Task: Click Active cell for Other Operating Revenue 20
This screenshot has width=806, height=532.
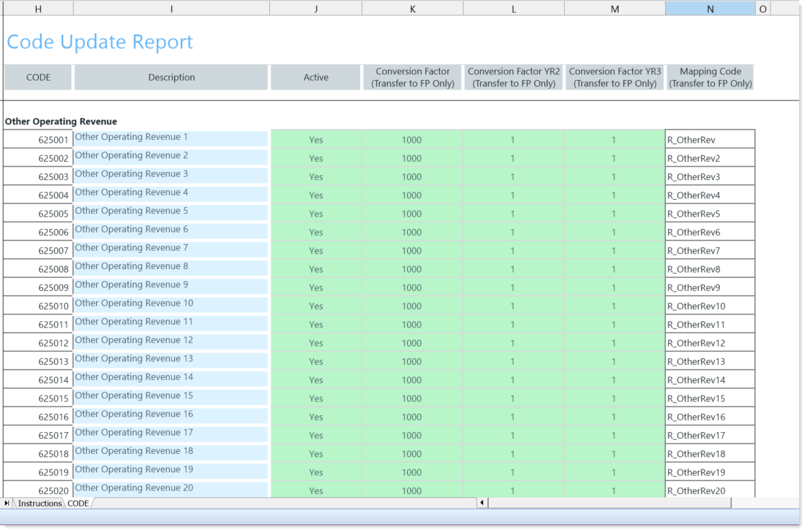Action: [316, 491]
